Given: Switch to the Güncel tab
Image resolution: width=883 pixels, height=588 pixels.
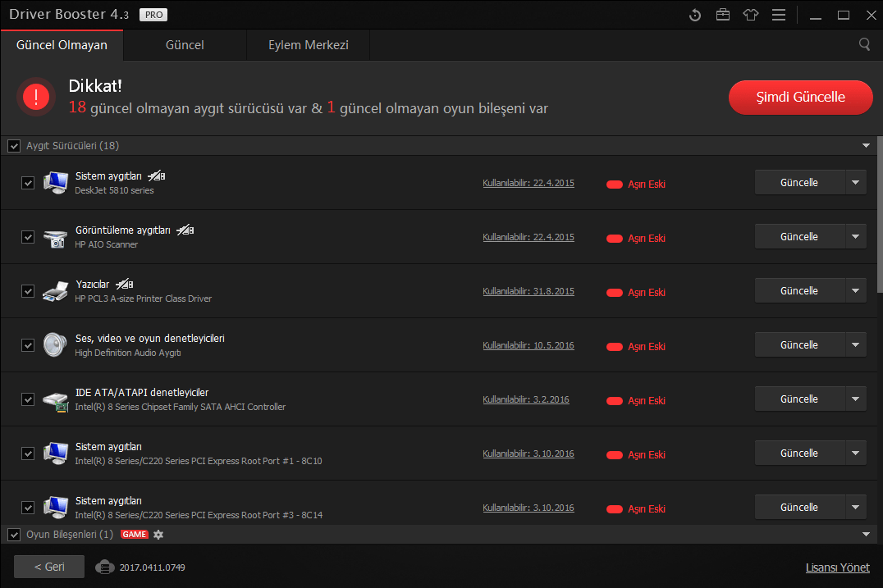Looking at the screenshot, I should click(x=185, y=45).
